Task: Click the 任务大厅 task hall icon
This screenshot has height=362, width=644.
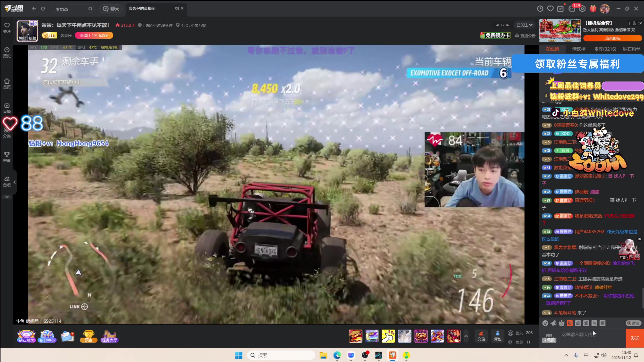Action: pyautogui.click(x=109, y=336)
